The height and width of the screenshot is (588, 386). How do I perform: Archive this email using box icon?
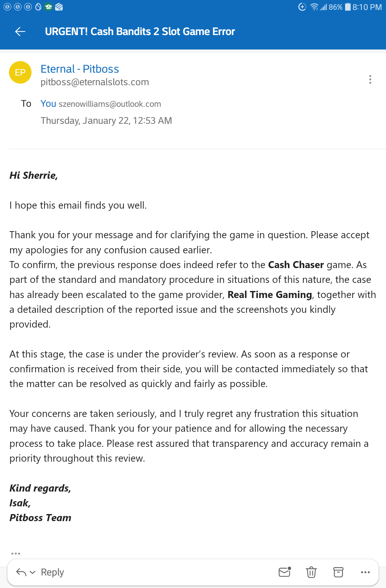338,572
